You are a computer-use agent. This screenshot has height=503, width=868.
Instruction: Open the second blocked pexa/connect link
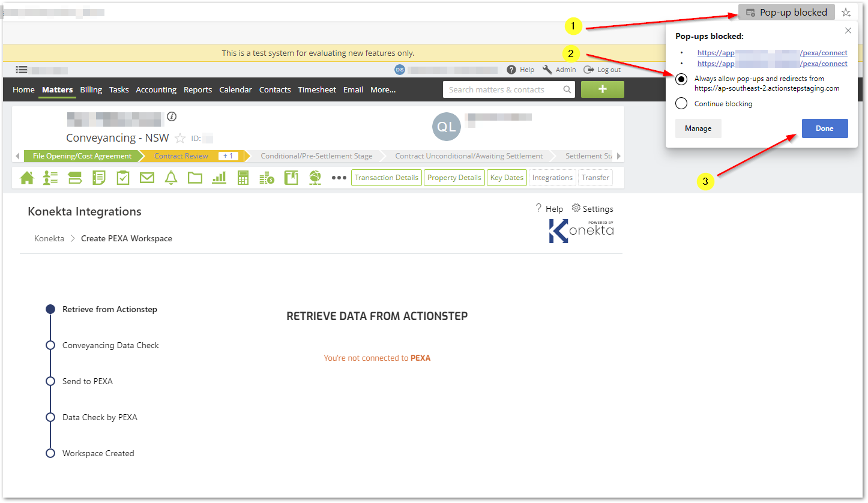coord(773,64)
